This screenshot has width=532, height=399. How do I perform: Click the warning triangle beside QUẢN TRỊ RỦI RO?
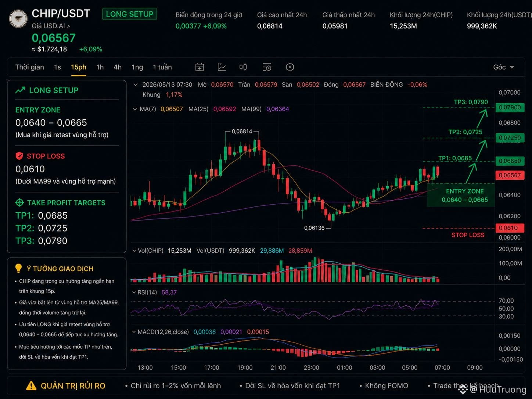31,385
